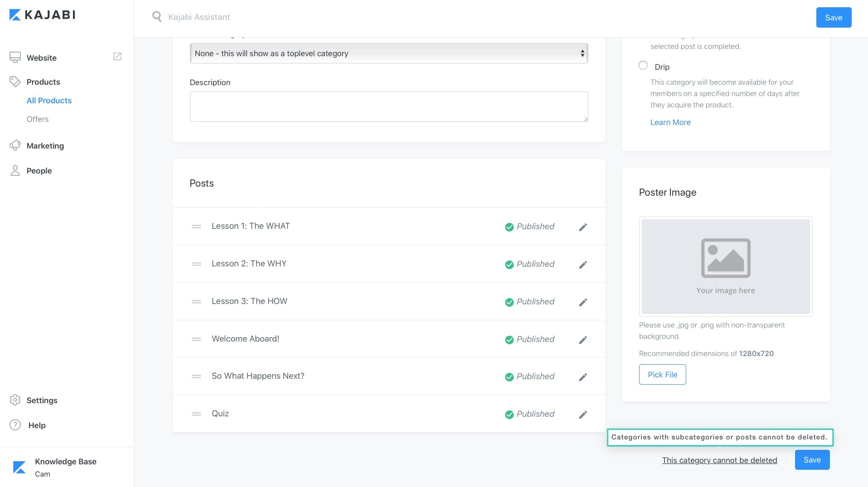Click the Kajabi logo in sidebar

click(42, 15)
